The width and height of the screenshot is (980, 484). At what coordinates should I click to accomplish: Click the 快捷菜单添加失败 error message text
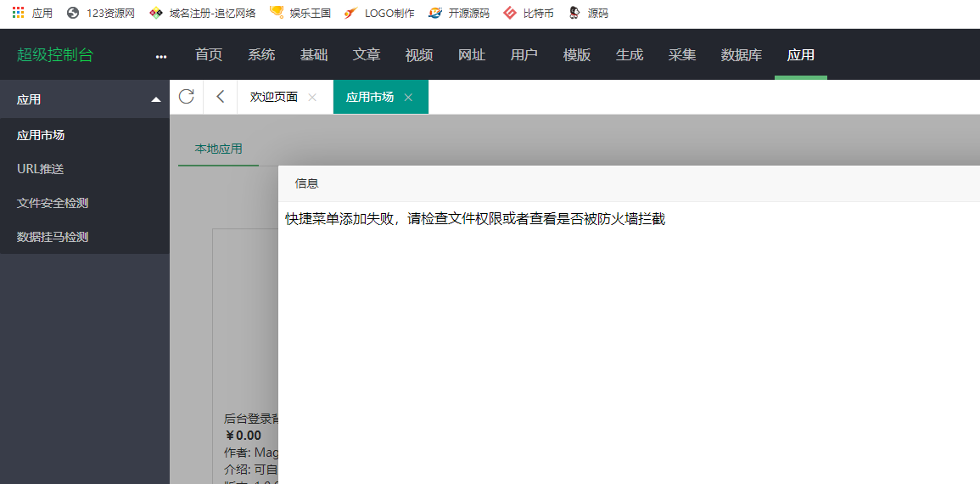476,219
